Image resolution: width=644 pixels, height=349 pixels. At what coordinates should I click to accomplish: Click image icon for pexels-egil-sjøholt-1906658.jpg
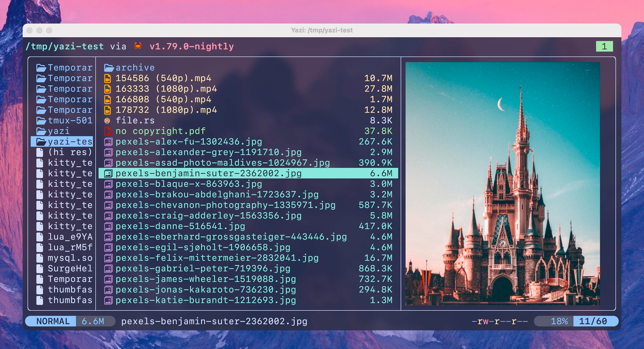(108, 247)
